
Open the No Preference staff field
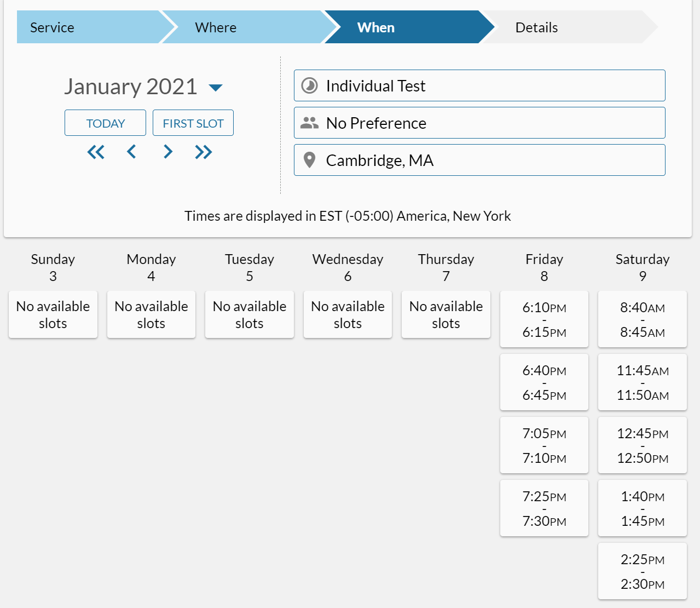coord(479,123)
